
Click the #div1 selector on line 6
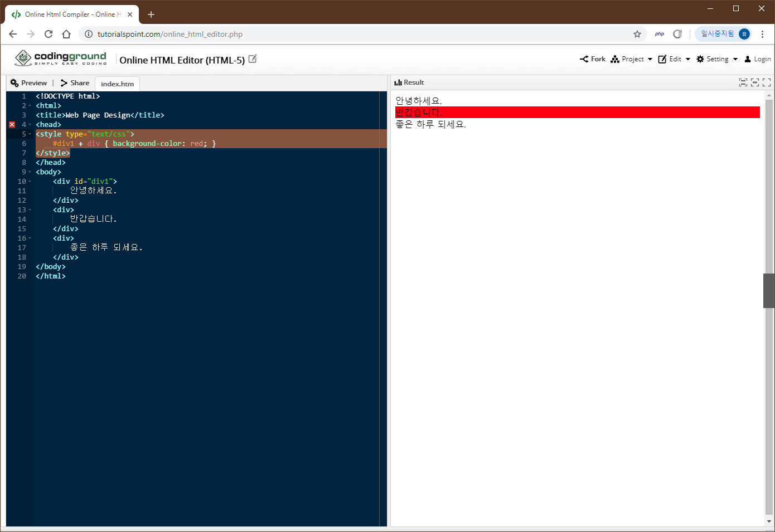(64, 144)
